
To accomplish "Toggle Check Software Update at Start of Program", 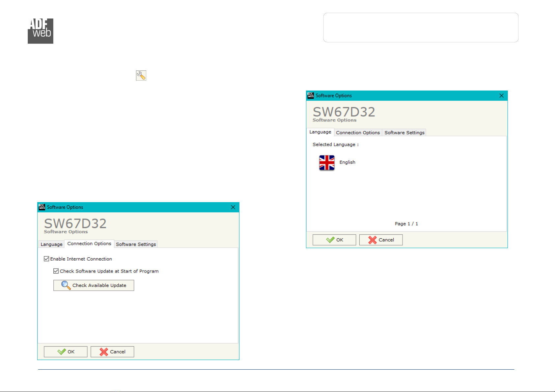I will click(x=56, y=271).
